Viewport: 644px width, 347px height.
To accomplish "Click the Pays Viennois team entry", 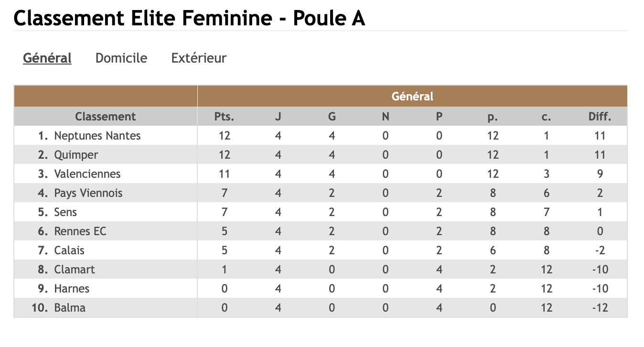I will (88, 193).
